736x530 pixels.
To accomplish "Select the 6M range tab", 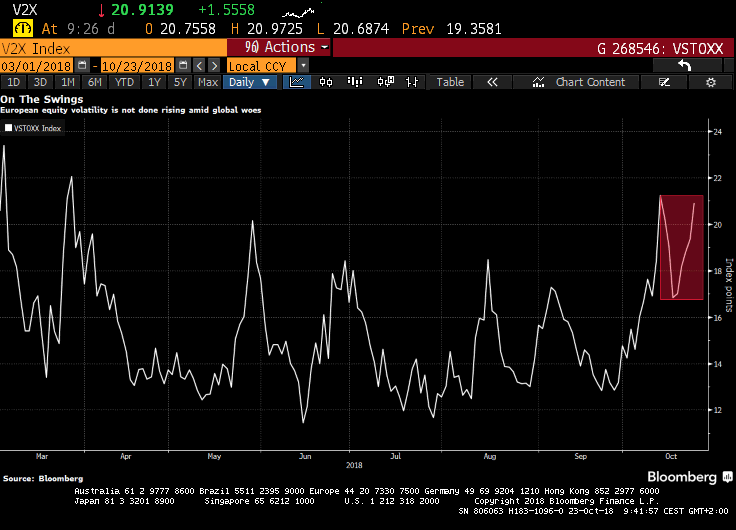I will tap(95, 82).
